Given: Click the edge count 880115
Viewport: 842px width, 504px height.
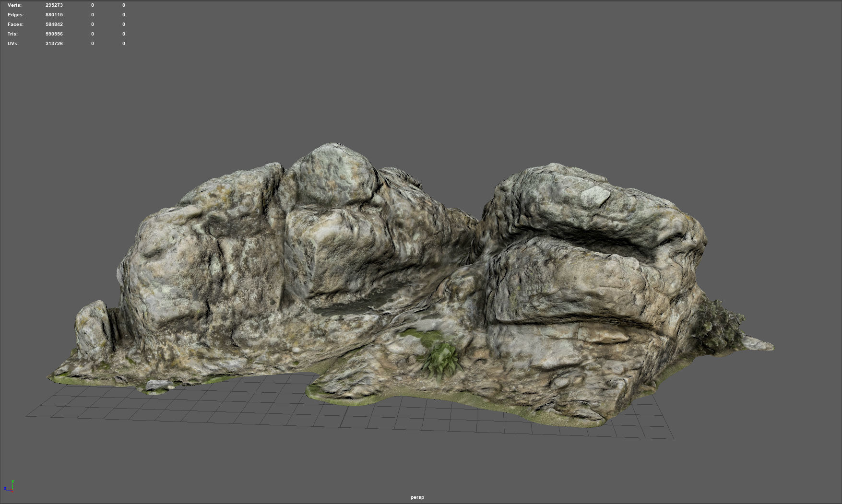Looking at the screenshot, I should 54,15.
